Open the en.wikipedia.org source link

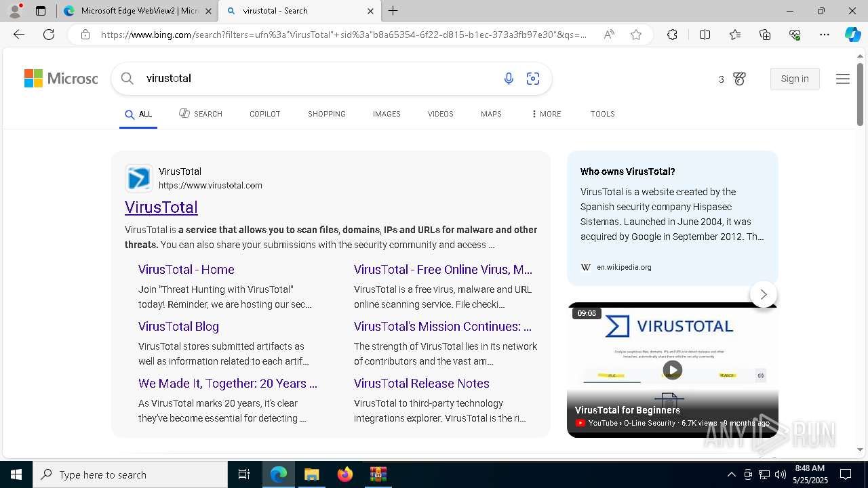(624, 267)
